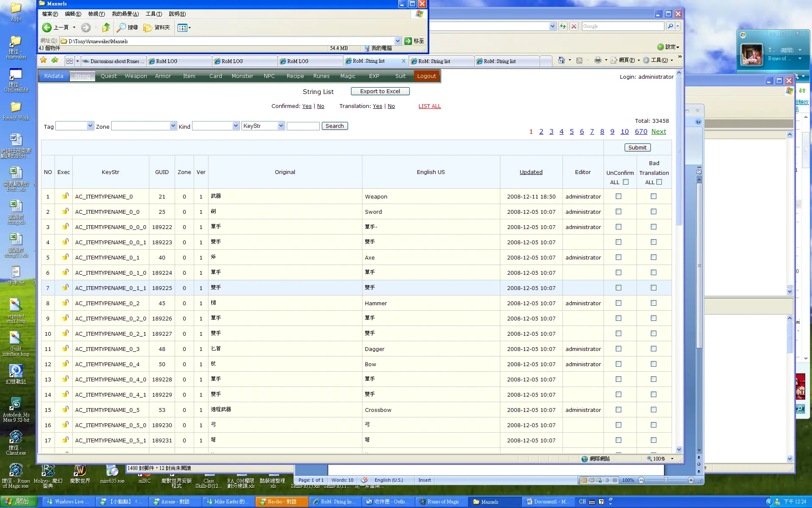Click the Views icon in Manuels toolbar
The height and width of the screenshot is (508, 812).
(x=182, y=28)
